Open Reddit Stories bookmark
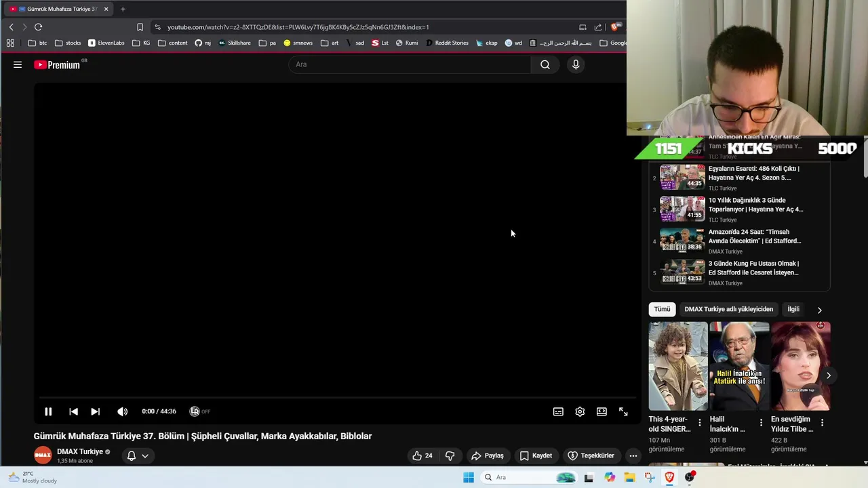This screenshot has width=868, height=488. pos(447,43)
